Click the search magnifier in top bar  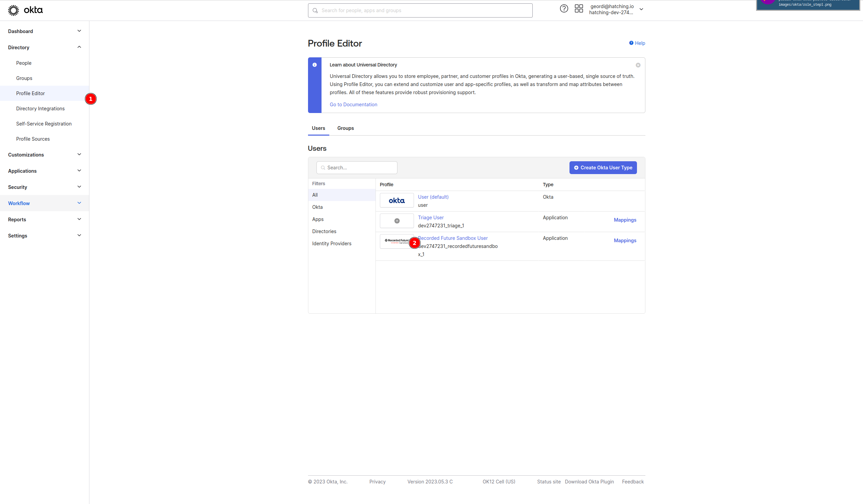315,10
